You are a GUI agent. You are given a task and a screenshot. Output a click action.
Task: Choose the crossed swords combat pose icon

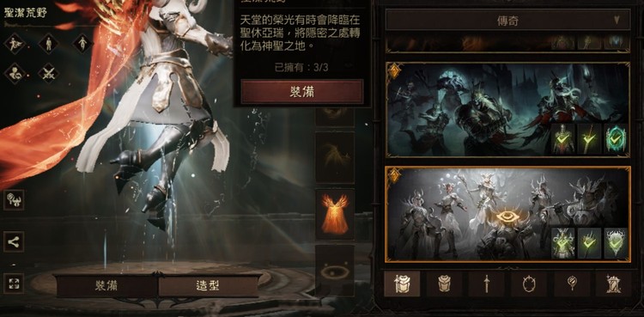click(48, 74)
